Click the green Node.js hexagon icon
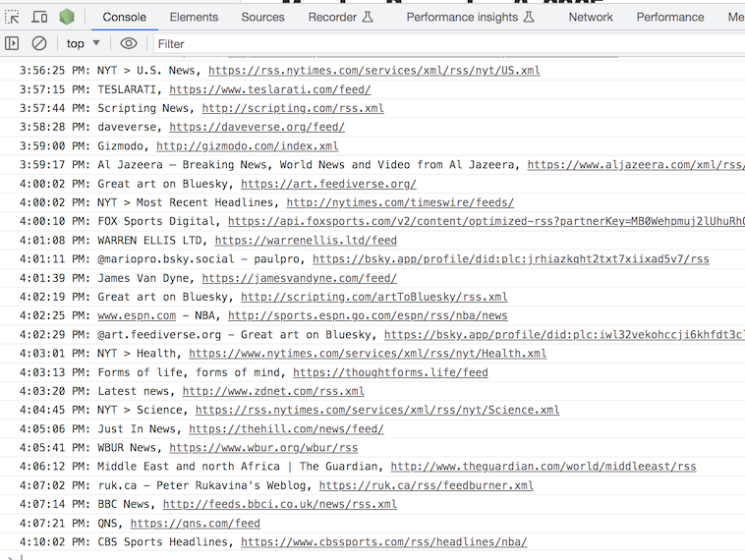The width and height of the screenshot is (745, 560). tap(67, 17)
